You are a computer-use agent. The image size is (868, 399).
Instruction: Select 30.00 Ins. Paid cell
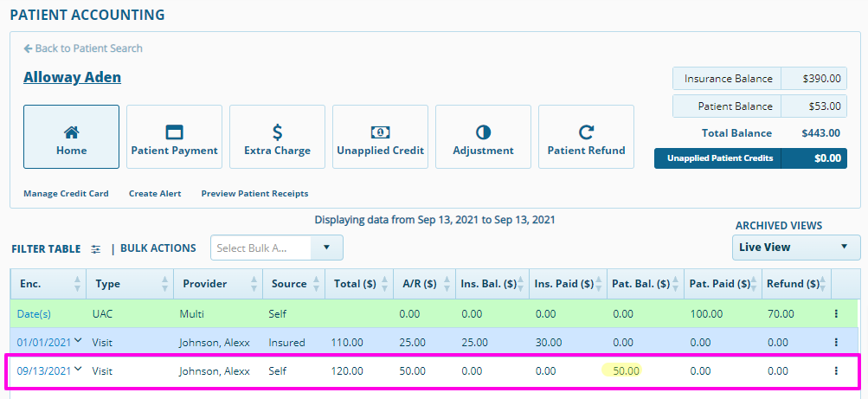549,343
